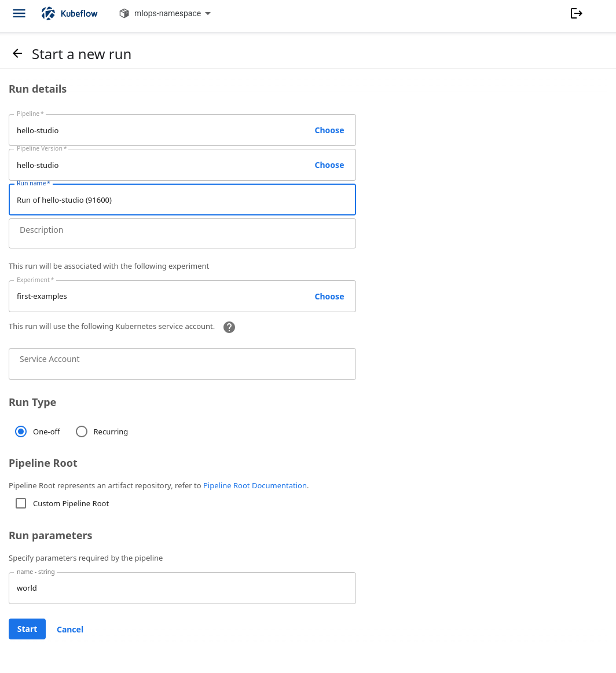
Task: Click the Run details heading
Action: pyautogui.click(x=38, y=89)
